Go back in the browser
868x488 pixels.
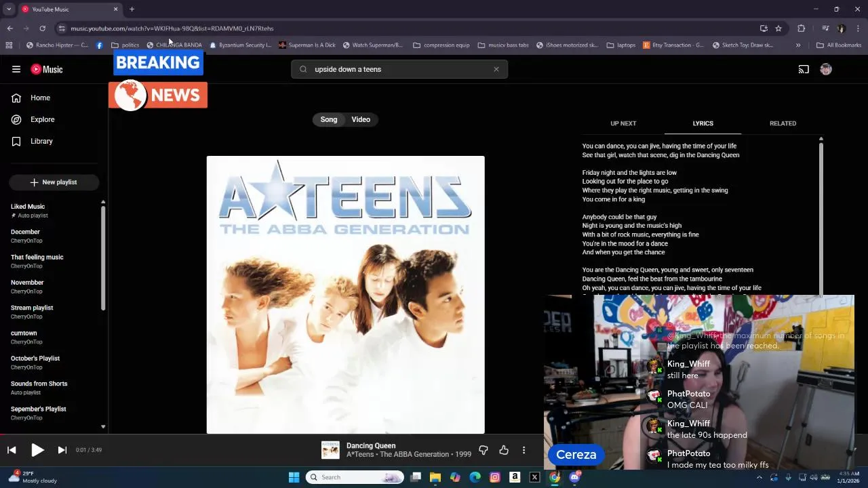coord(10,28)
